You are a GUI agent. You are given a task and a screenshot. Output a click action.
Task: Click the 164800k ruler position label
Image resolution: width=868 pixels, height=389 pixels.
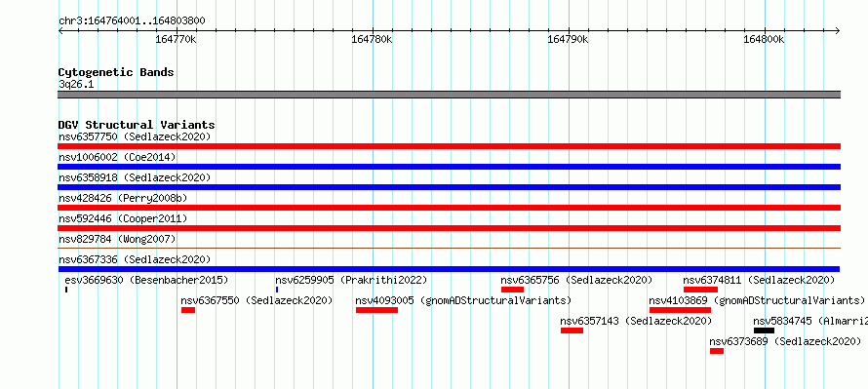pos(764,40)
